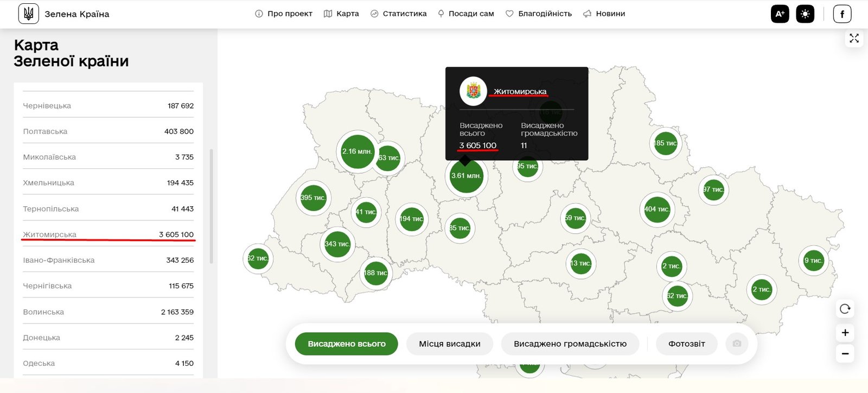Select Івано-Франківська row in region list
Screen dimensions: 868x393
(108, 260)
